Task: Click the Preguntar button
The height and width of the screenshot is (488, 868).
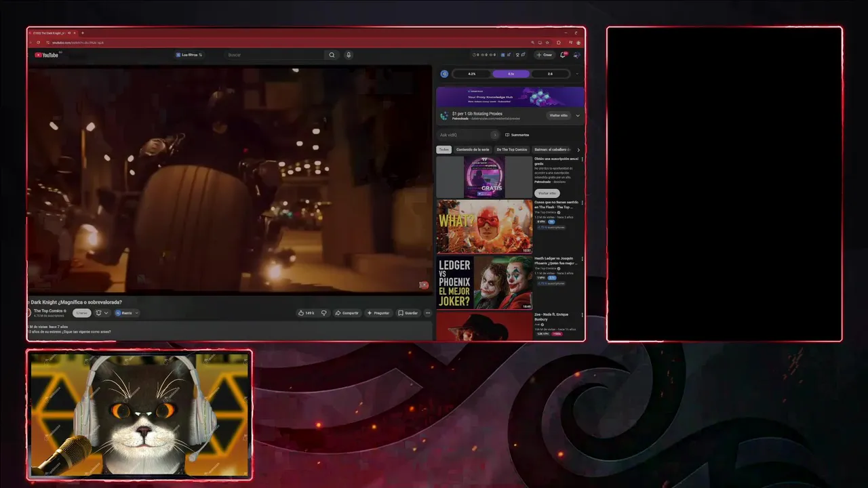Action: point(379,313)
